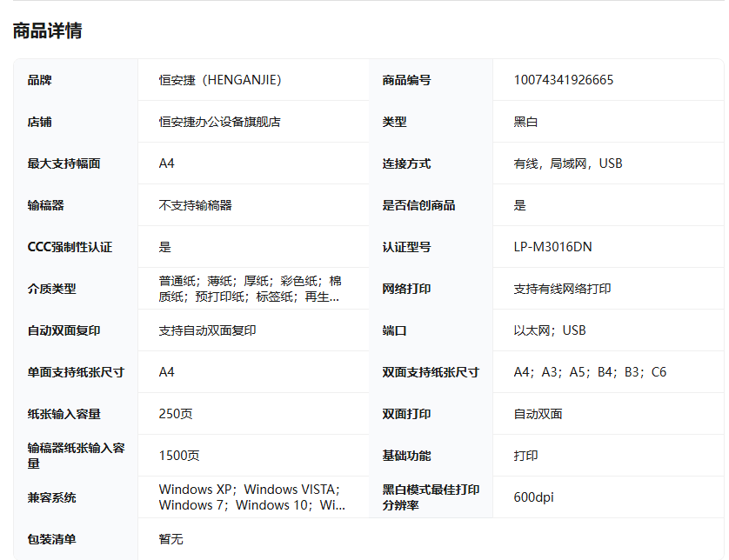
Task: Click the 单面支持纸张尺寸 label
Action: (x=76, y=372)
